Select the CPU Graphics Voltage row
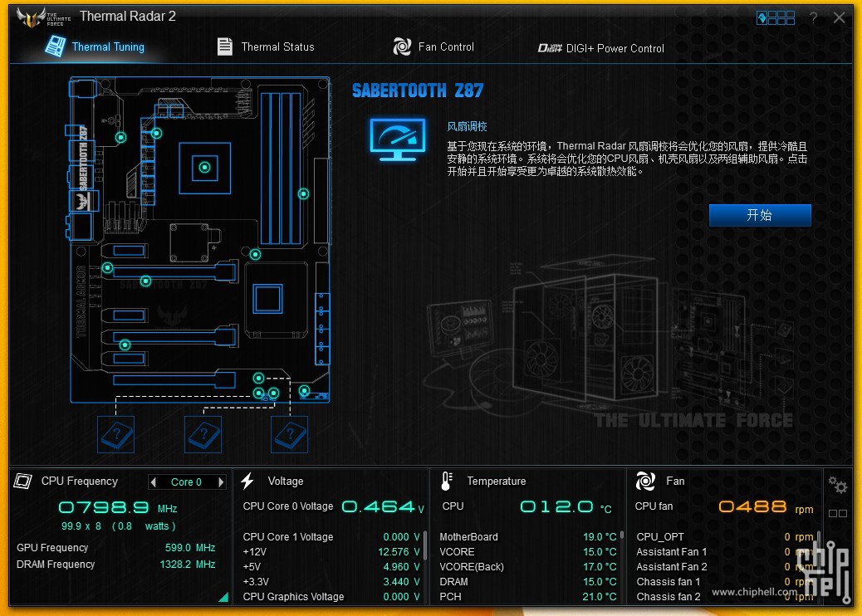The height and width of the screenshot is (616, 862). click(331, 596)
